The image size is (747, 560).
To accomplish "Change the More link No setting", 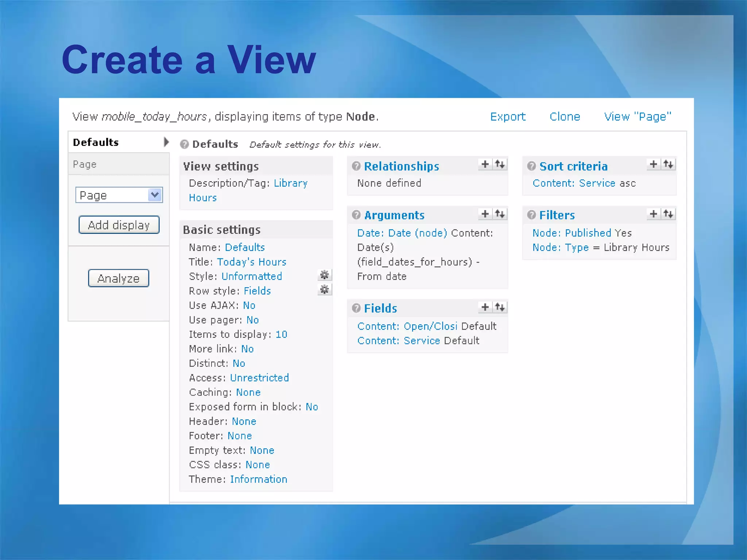I will coord(247,349).
